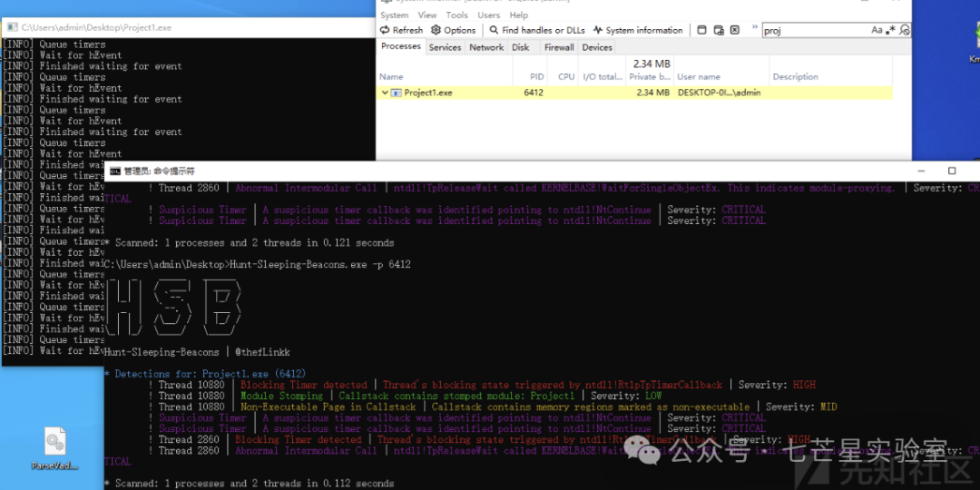Click the find window and kill icon
The image size is (980, 490).
tap(735, 30)
